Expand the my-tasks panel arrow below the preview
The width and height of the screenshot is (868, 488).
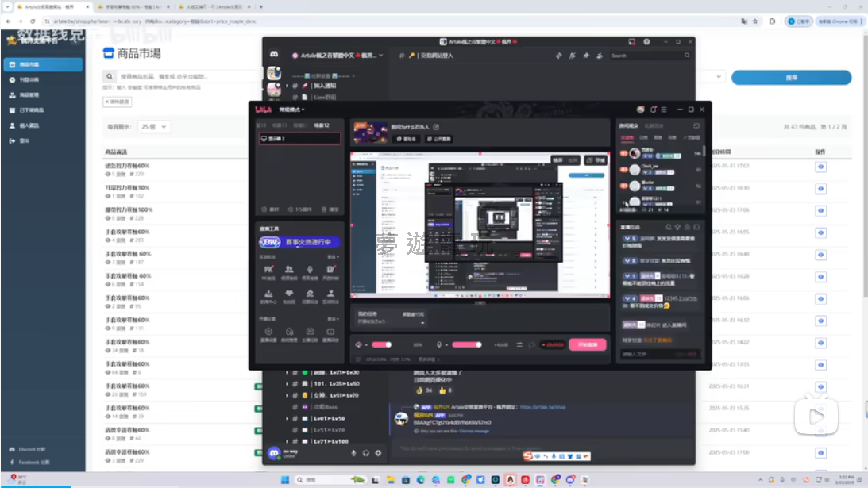tap(422, 323)
